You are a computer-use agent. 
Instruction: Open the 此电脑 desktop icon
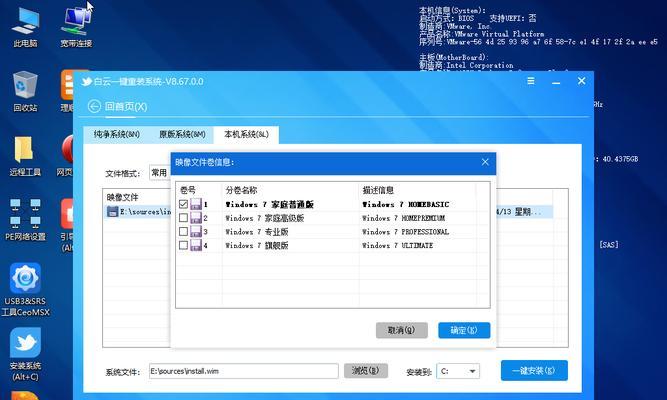pyautogui.click(x=25, y=26)
